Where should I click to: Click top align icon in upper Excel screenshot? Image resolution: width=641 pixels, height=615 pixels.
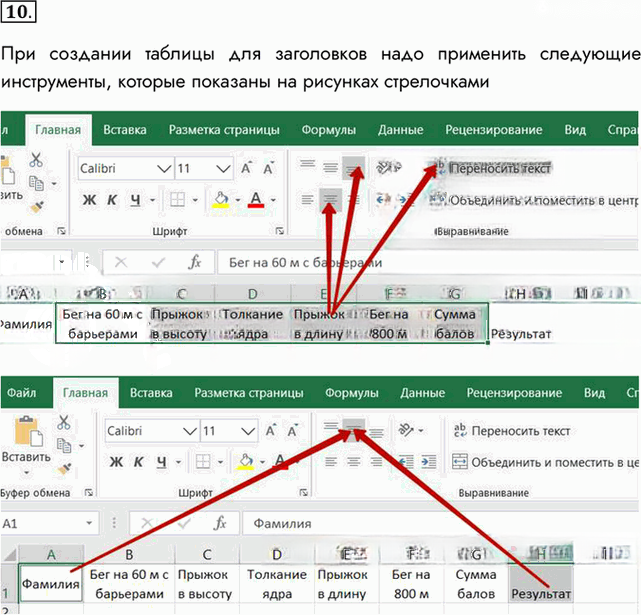(x=307, y=165)
